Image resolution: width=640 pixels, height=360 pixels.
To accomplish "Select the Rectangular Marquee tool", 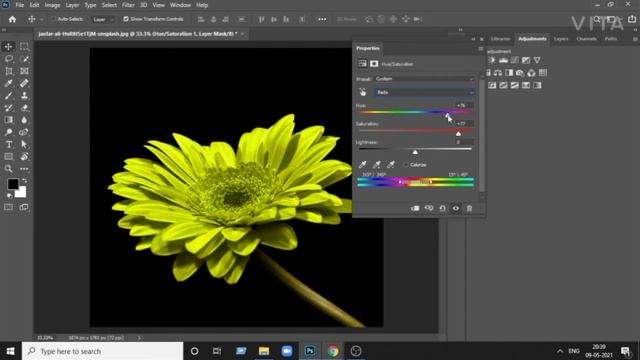I will 24,47.
